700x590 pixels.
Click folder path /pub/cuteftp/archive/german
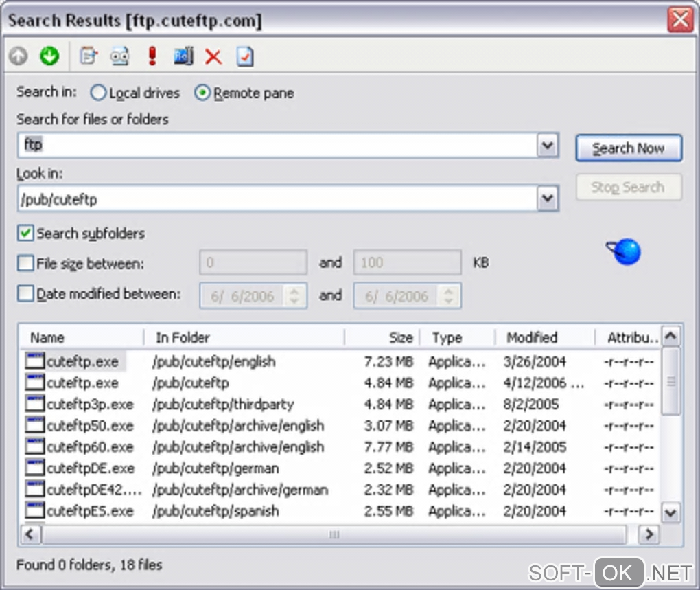240,490
